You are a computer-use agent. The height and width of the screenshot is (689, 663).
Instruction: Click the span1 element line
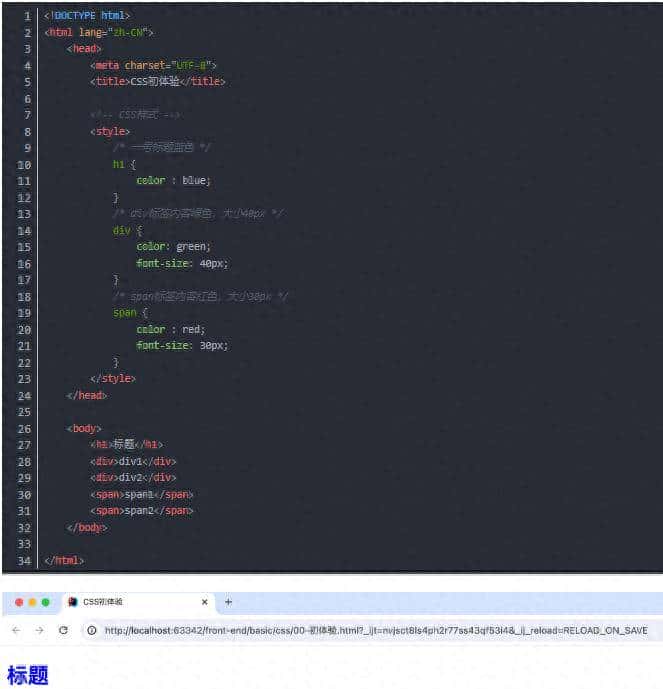pyautogui.click(x=142, y=494)
